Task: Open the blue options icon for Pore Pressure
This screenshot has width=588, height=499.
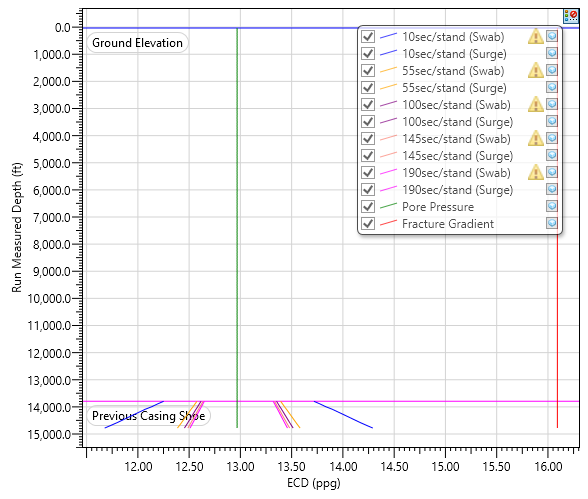Action: click(552, 206)
